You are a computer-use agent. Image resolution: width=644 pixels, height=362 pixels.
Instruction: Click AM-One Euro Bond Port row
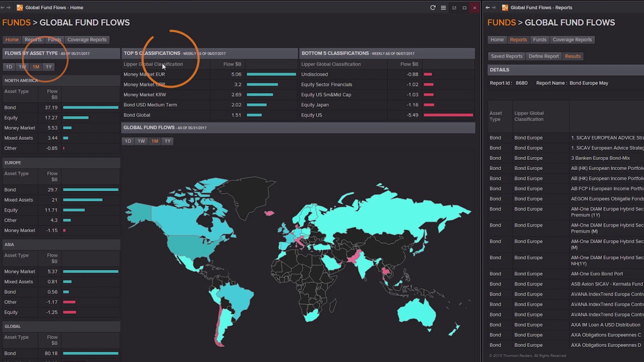(566, 274)
